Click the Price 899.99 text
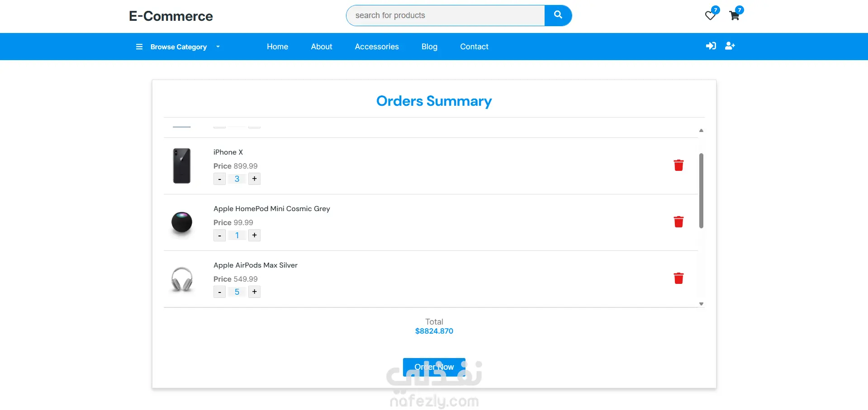This screenshot has width=868, height=410. pyautogui.click(x=235, y=166)
